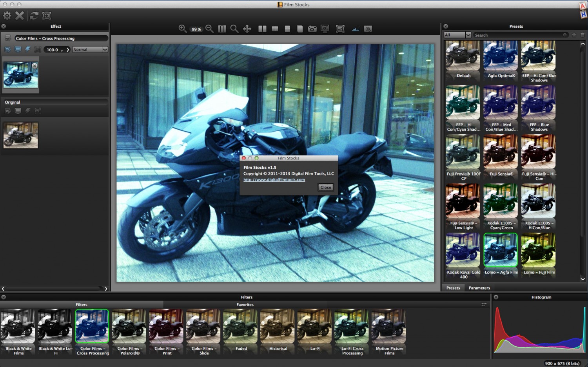Click the zoom out magnifier icon
The width and height of the screenshot is (588, 367).
(x=209, y=29)
